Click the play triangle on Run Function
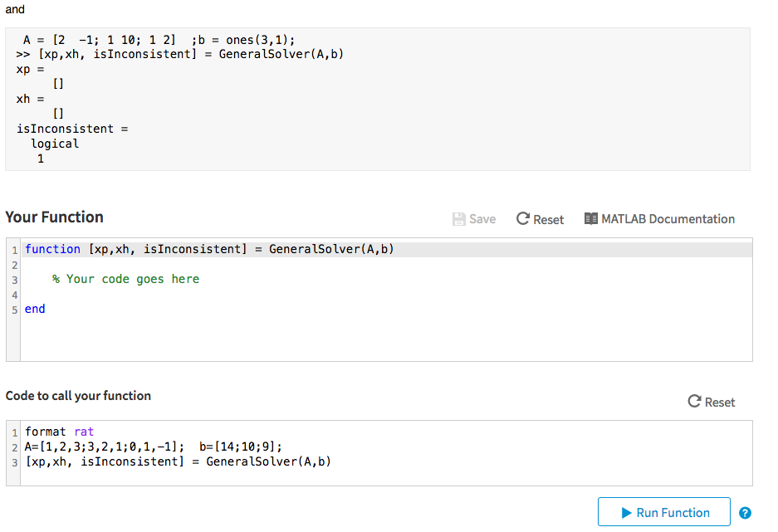The image size is (778, 532). coord(627,513)
